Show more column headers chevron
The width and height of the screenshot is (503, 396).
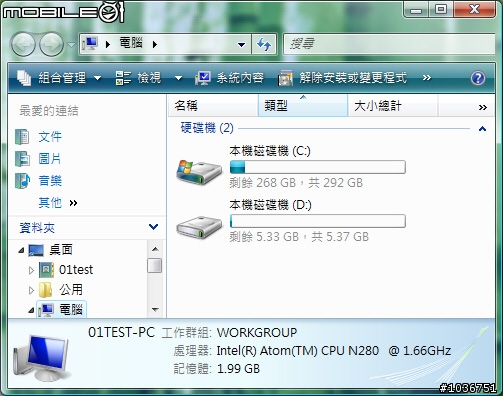tap(483, 107)
